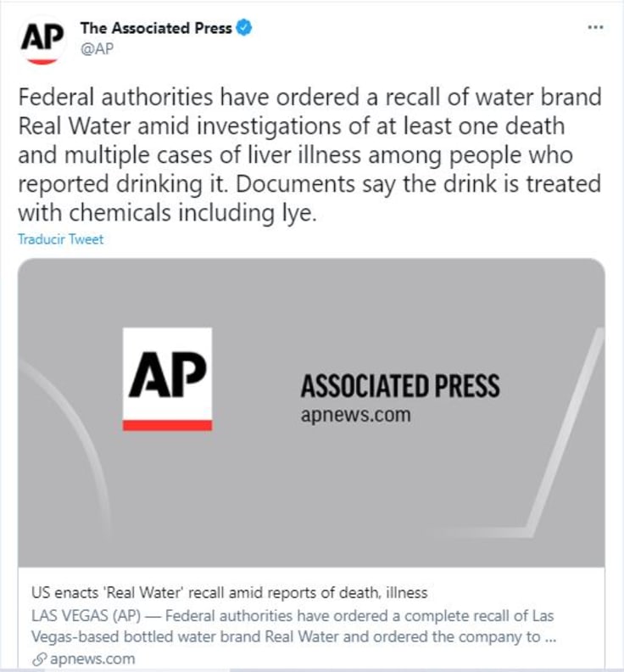The height and width of the screenshot is (672, 624).
Task: Click the tweet's last line mentioning lye
Action: 166,214
